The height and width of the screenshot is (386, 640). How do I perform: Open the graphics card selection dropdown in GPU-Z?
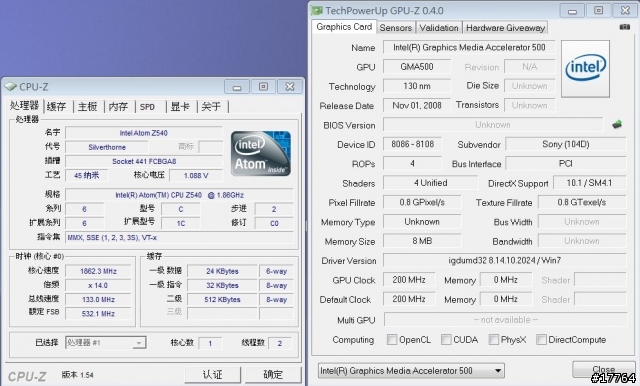coord(411,371)
